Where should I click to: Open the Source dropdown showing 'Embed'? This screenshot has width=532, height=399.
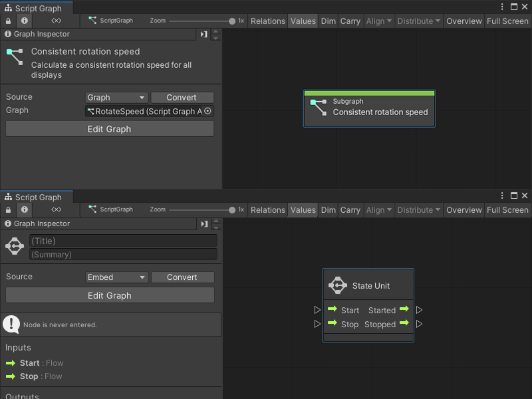(116, 277)
